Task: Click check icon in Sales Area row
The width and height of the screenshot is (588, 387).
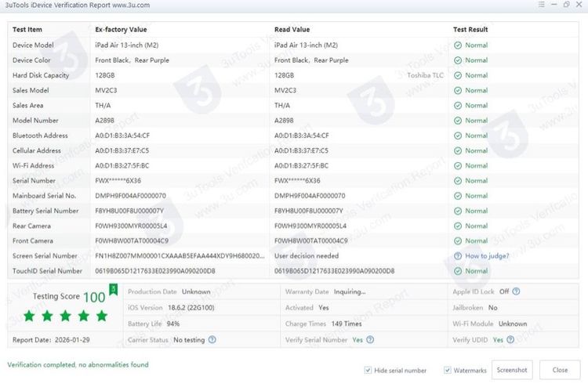Action: tap(458, 106)
